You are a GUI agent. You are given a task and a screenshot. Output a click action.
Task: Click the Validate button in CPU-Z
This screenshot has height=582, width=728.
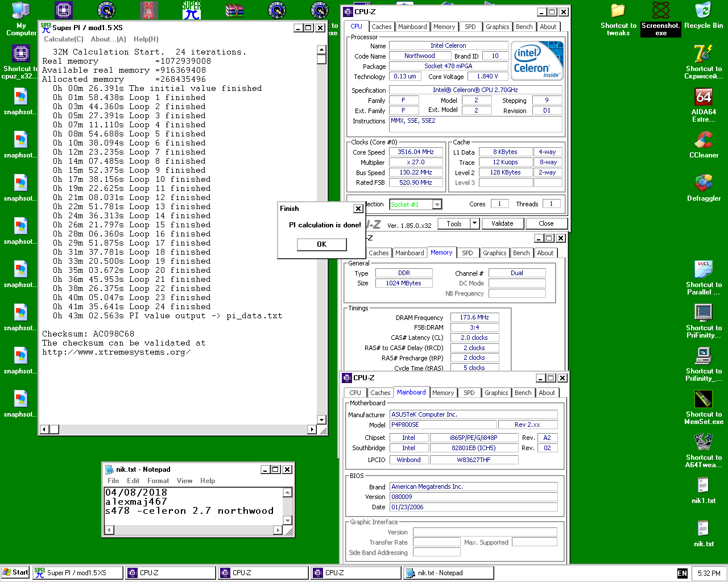click(502, 223)
